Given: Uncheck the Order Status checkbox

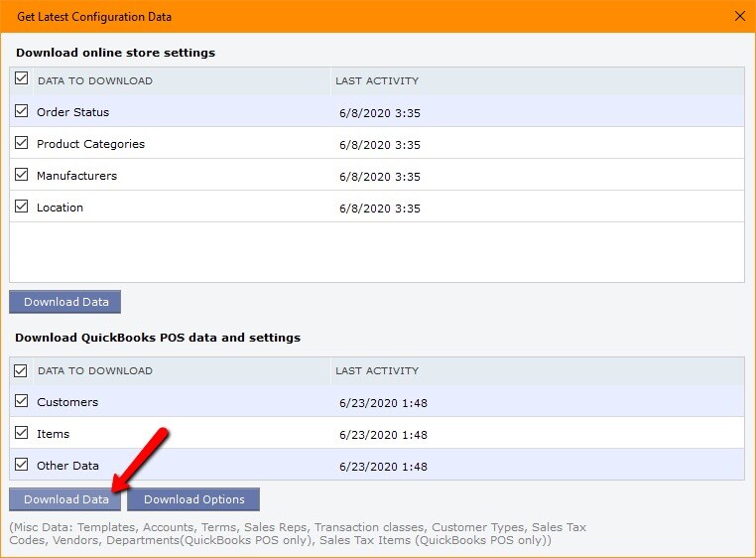Looking at the screenshot, I should coord(21,111).
